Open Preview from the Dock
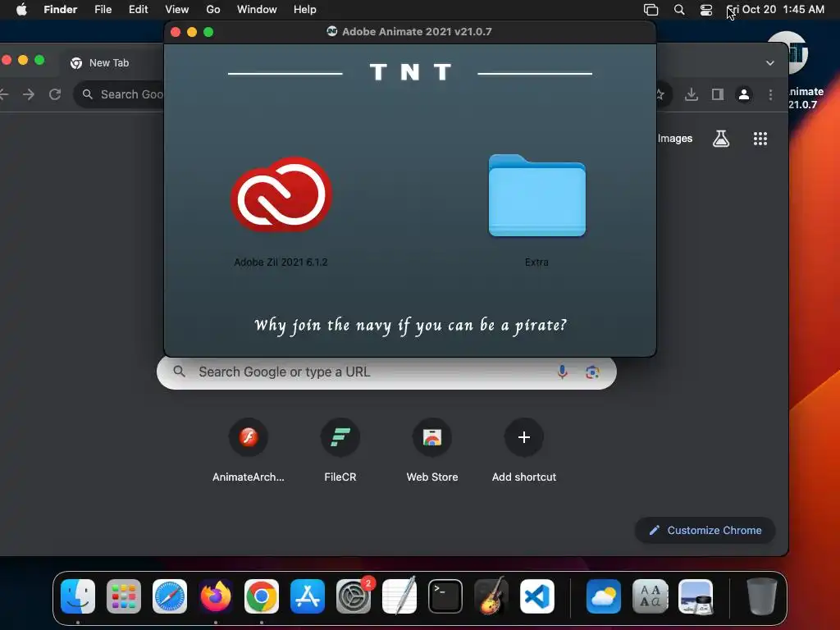This screenshot has width=840, height=630. [696, 596]
